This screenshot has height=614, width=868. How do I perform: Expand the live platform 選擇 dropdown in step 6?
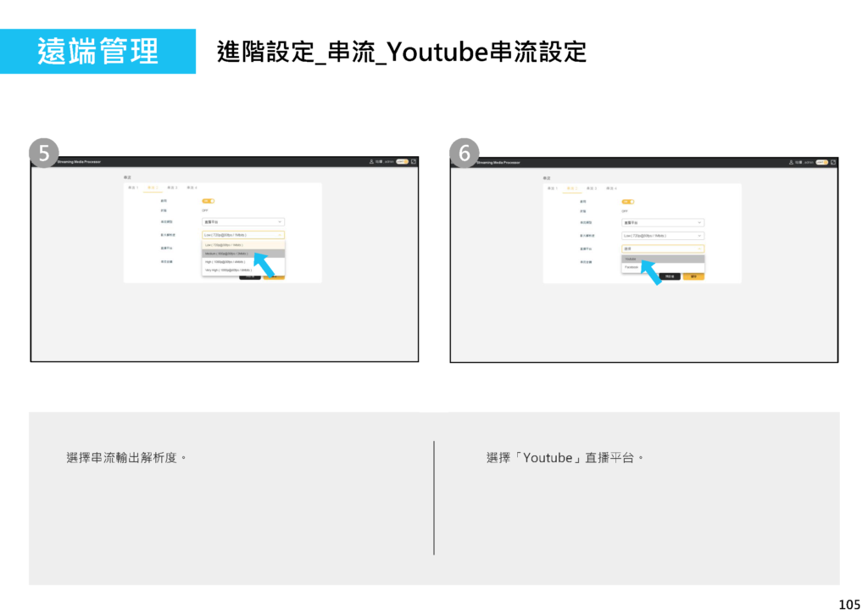[x=662, y=248]
